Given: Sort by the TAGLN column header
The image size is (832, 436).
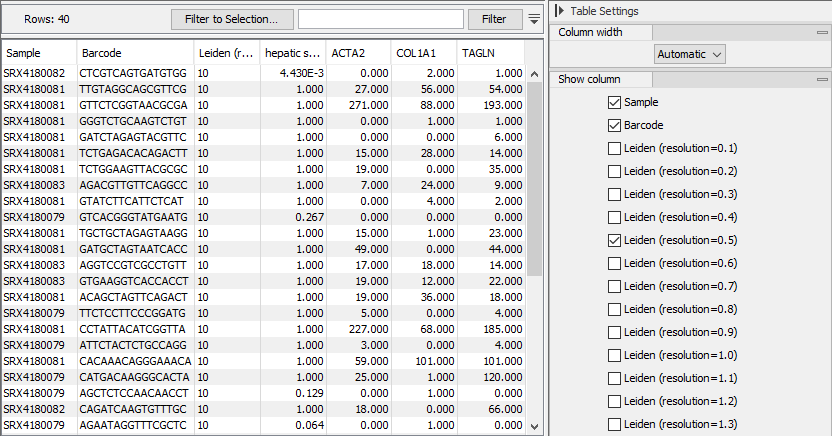Looking at the screenshot, I should pyautogui.click(x=491, y=53).
